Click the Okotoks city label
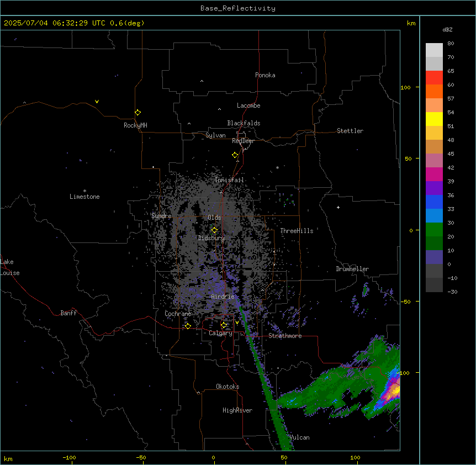Screen dimensions: 476x465 (x=228, y=387)
